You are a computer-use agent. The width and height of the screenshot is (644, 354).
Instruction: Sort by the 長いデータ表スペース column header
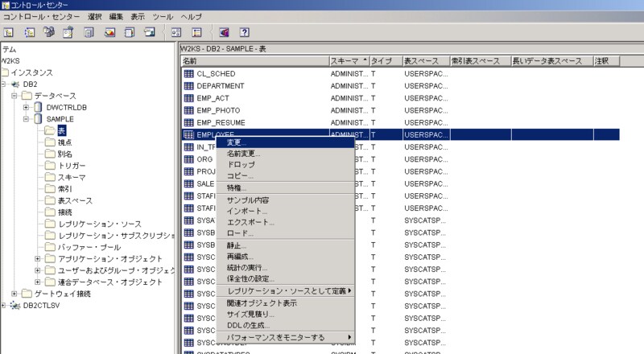(x=552, y=61)
